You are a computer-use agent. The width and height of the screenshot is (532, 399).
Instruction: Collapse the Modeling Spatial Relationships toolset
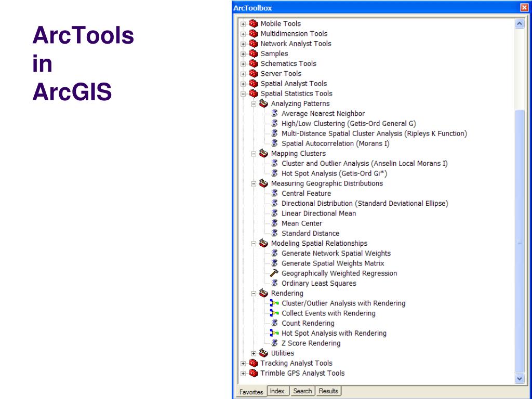[x=254, y=244]
